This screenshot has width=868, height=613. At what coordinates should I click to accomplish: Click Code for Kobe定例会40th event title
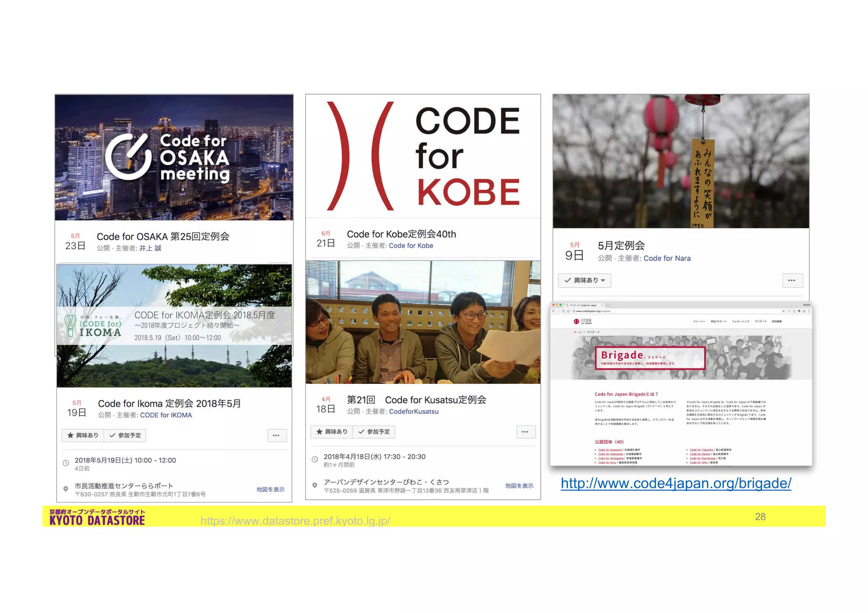click(401, 234)
